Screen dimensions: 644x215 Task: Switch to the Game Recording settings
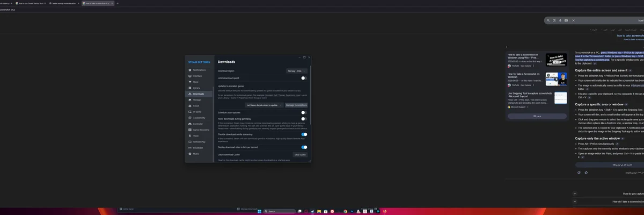202,130
